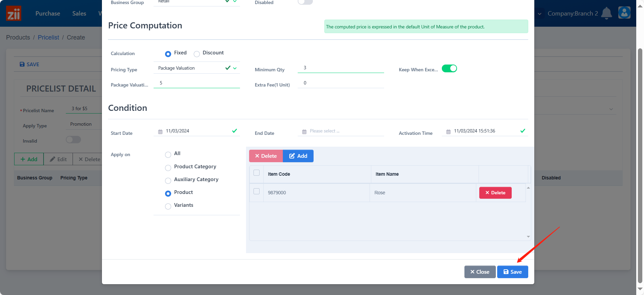Image resolution: width=644 pixels, height=295 pixels.
Task: Select the Variants radio option
Action: point(168,206)
